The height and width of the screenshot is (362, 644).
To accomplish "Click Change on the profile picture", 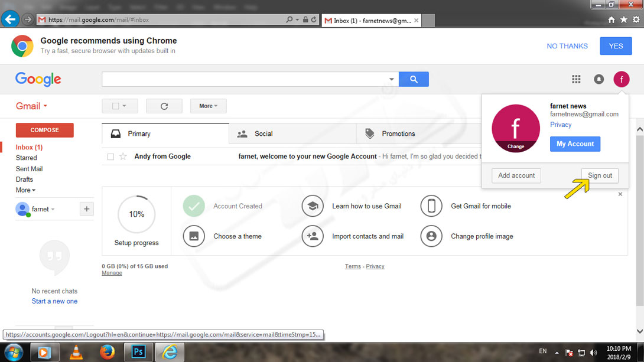I will pos(515,146).
